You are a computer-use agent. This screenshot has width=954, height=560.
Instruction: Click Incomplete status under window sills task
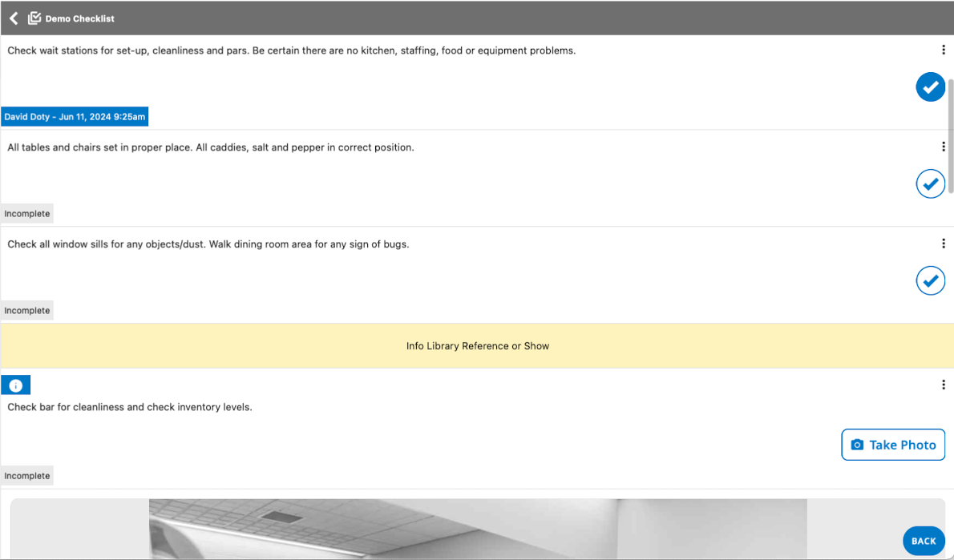click(x=27, y=311)
